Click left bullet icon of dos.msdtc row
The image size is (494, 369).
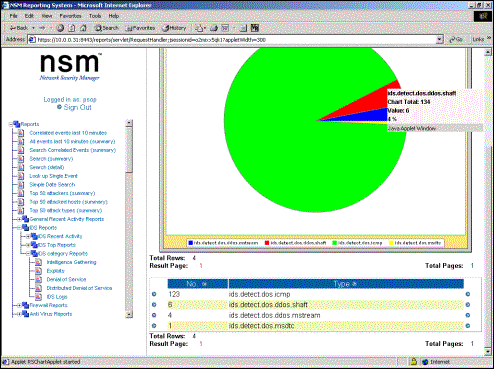(x=154, y=326)
